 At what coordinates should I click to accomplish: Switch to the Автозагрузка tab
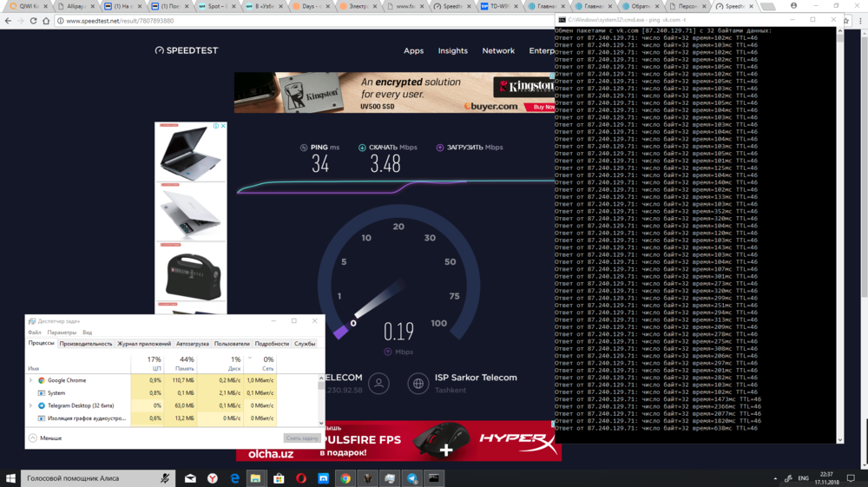(x=193, y=344)
